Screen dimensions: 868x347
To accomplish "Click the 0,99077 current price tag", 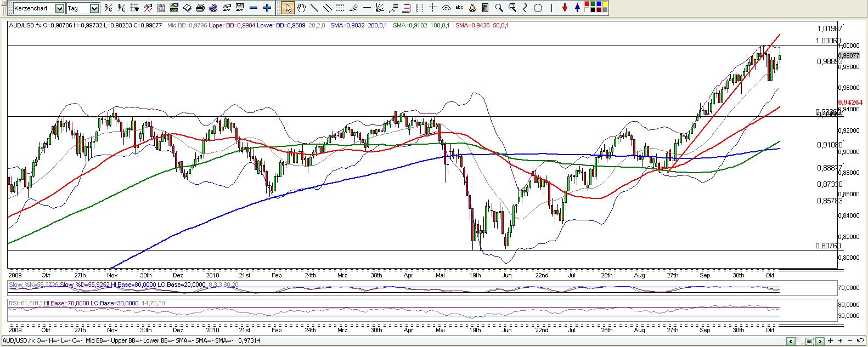I will coord(849,55).
